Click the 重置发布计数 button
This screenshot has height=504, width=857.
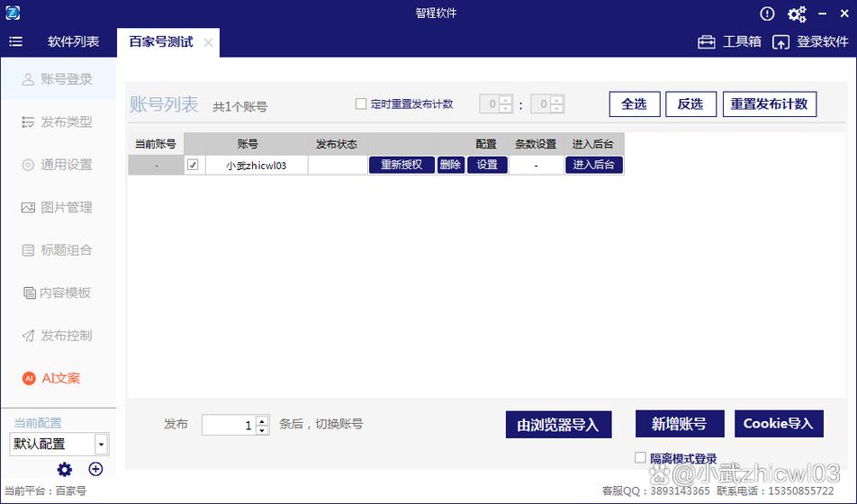(770, 103)
